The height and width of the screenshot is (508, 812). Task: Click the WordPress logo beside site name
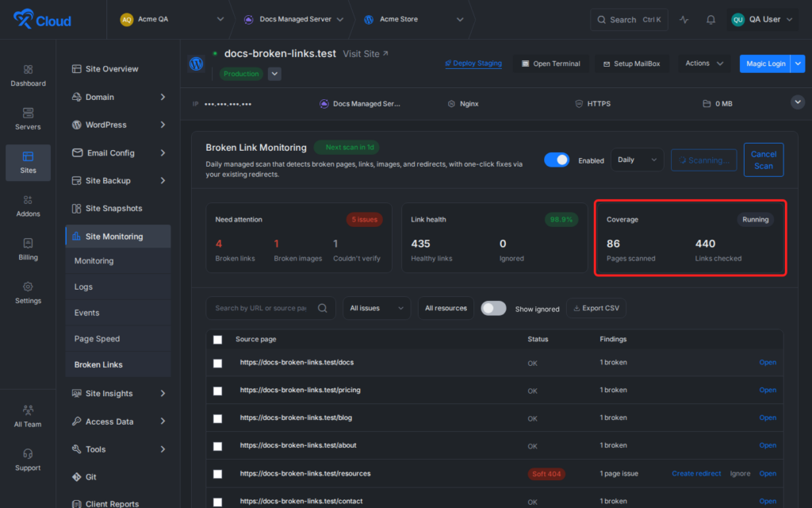pyautogui.click(x=197, y=63)
